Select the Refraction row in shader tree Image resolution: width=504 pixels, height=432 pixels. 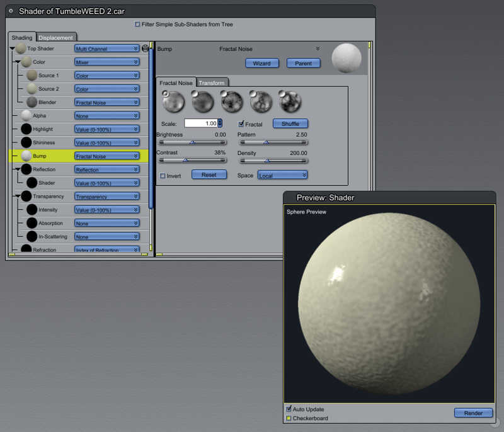(79, 249)
